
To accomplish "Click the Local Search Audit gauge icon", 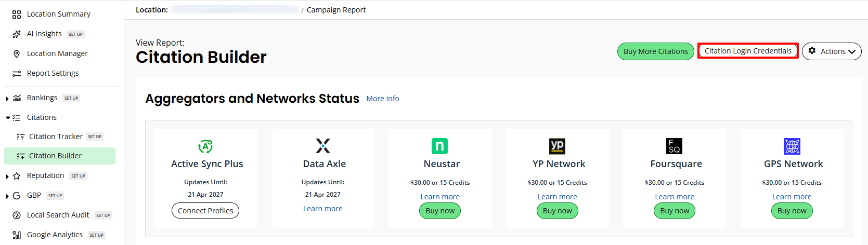I will coord(17,215).
